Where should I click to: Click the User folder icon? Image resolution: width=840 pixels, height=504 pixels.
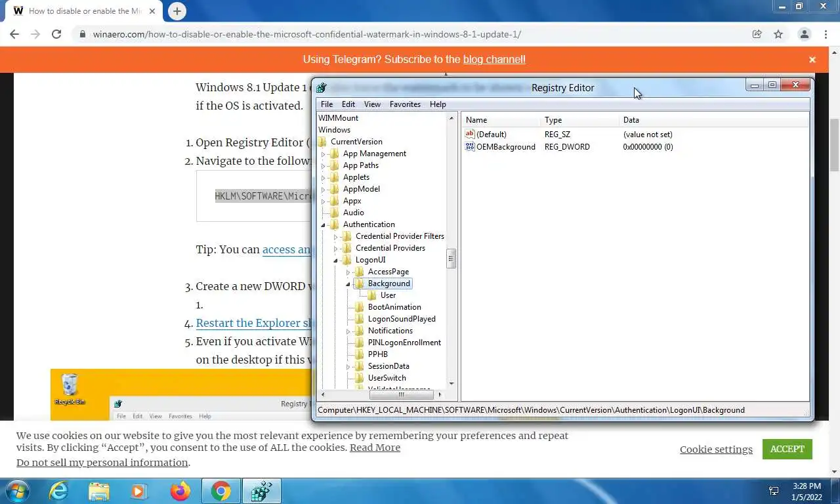[x=372, y=295]
